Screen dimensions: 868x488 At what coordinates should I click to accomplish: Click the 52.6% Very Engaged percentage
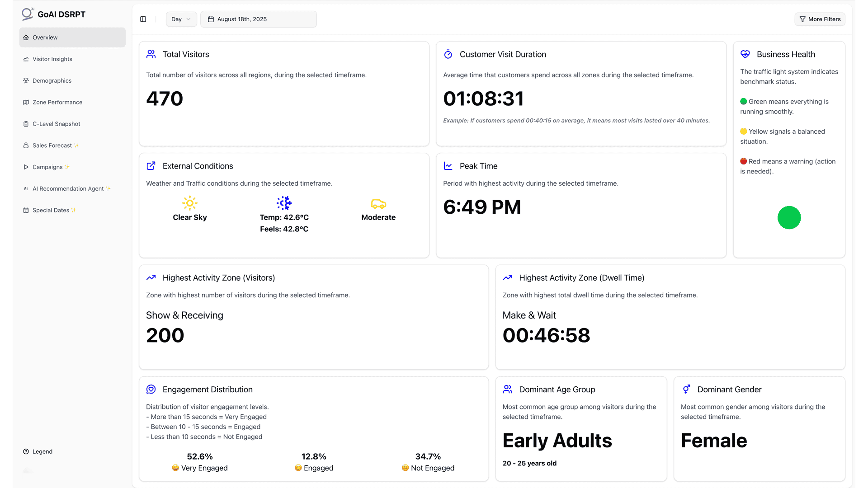click(x=200, y=457)
